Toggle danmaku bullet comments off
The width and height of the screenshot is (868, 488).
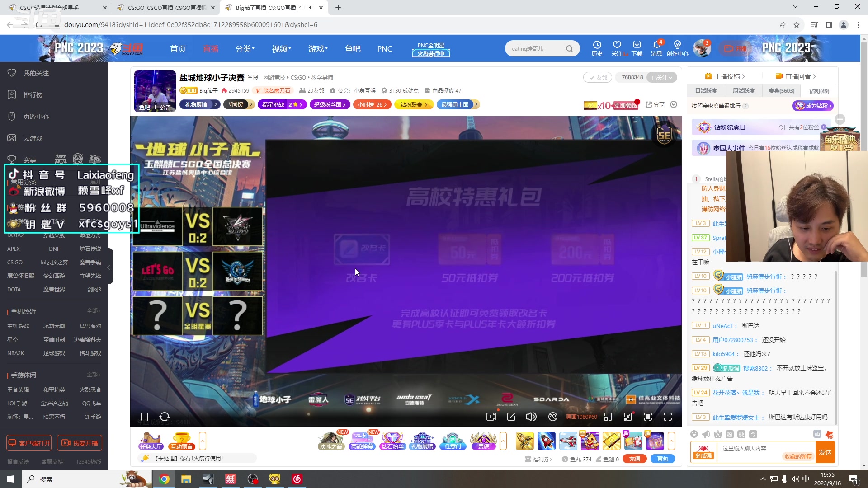click(552, 417)
